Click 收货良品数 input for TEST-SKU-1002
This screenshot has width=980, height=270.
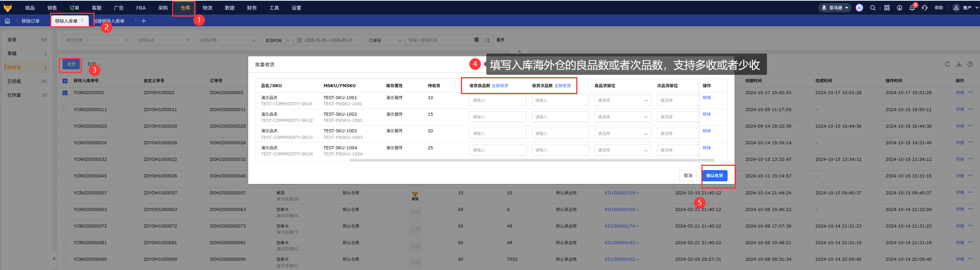[x=498, y=117]
